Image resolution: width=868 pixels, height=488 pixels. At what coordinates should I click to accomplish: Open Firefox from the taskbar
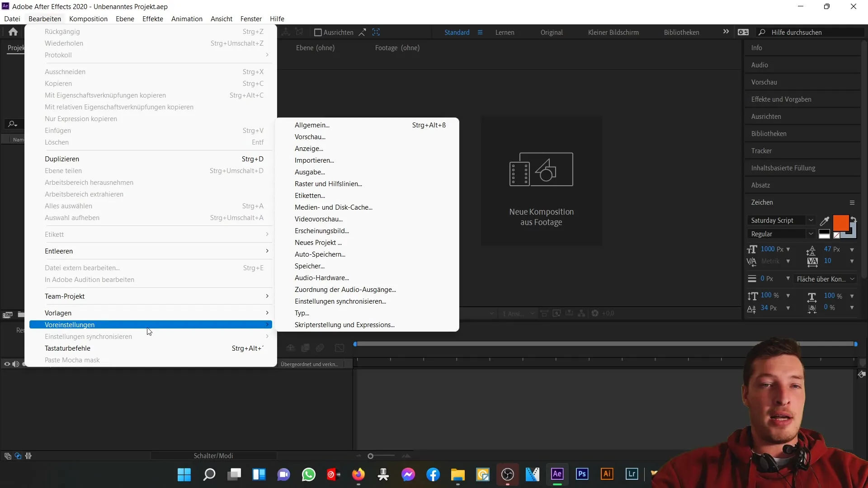pos(359,474)
